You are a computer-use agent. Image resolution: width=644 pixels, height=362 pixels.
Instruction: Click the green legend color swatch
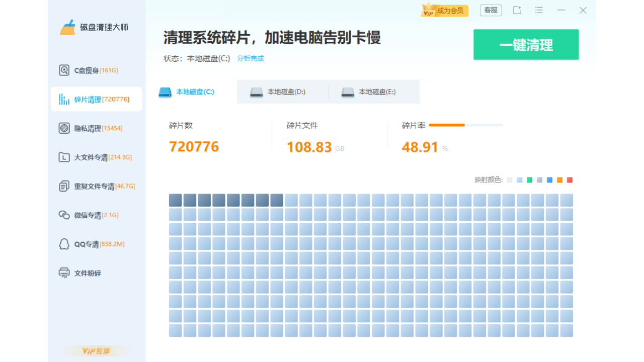pyautogui.click(x=529, y=180)
